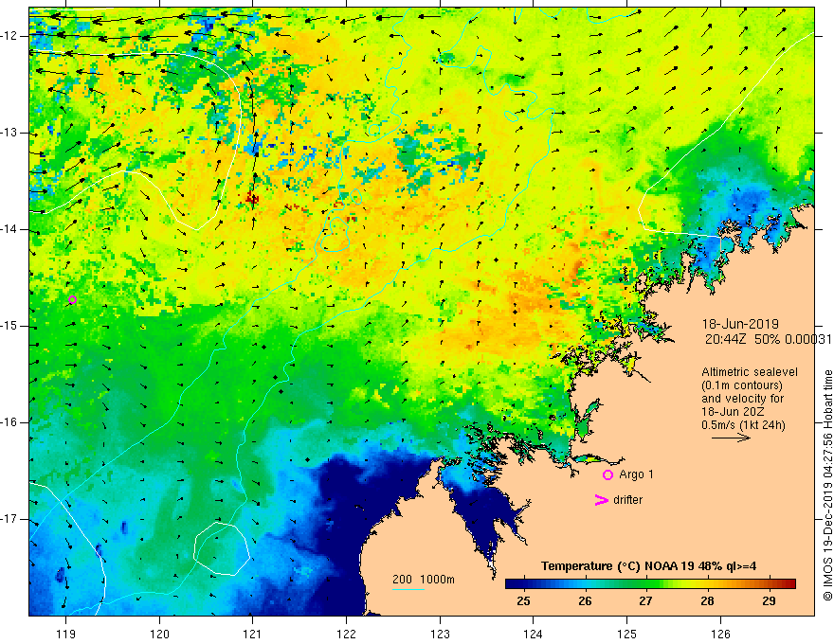Screen dimensions: 834x644
Task: Click the '200 1000m' depth contour label
Action: (x=424, y=580)
